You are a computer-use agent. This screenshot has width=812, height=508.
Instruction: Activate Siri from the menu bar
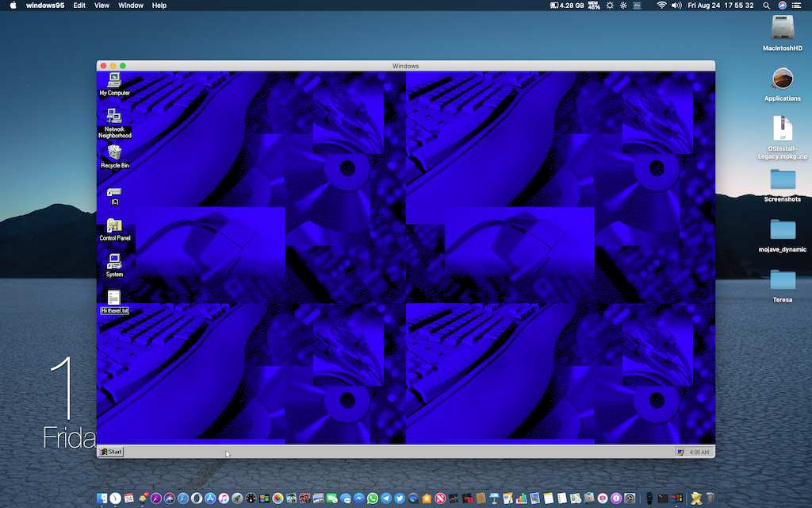(x=782, y=6)
